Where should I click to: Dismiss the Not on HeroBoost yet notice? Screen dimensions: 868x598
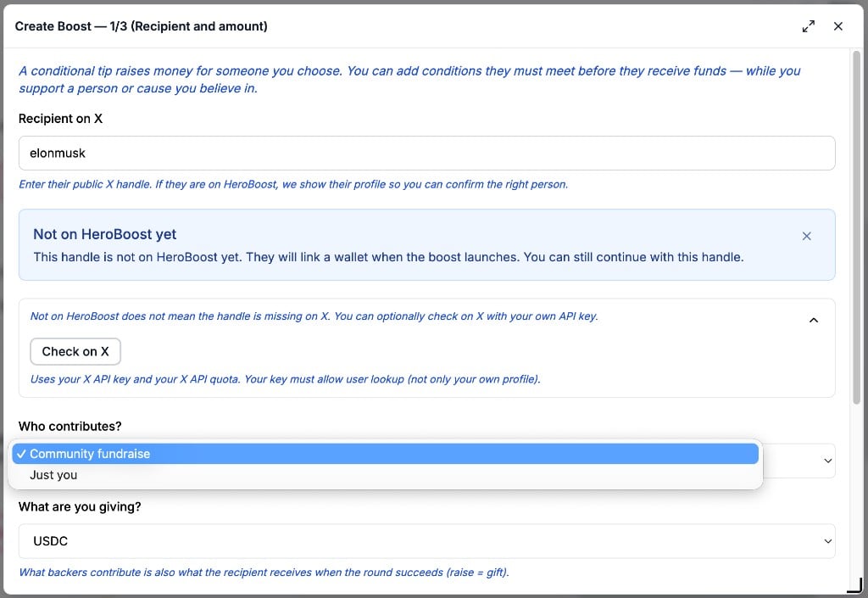tap(807, 236)
